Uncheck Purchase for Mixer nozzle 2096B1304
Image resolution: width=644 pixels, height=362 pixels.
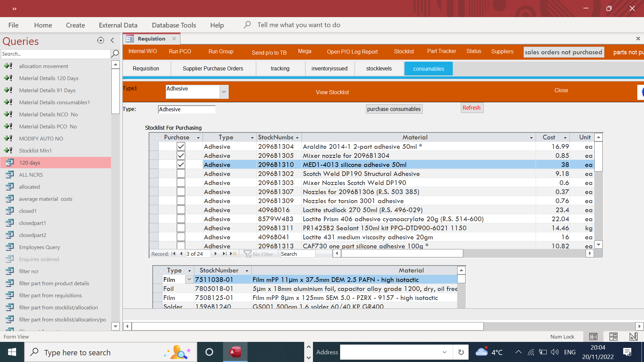click(x=181, y=156)
